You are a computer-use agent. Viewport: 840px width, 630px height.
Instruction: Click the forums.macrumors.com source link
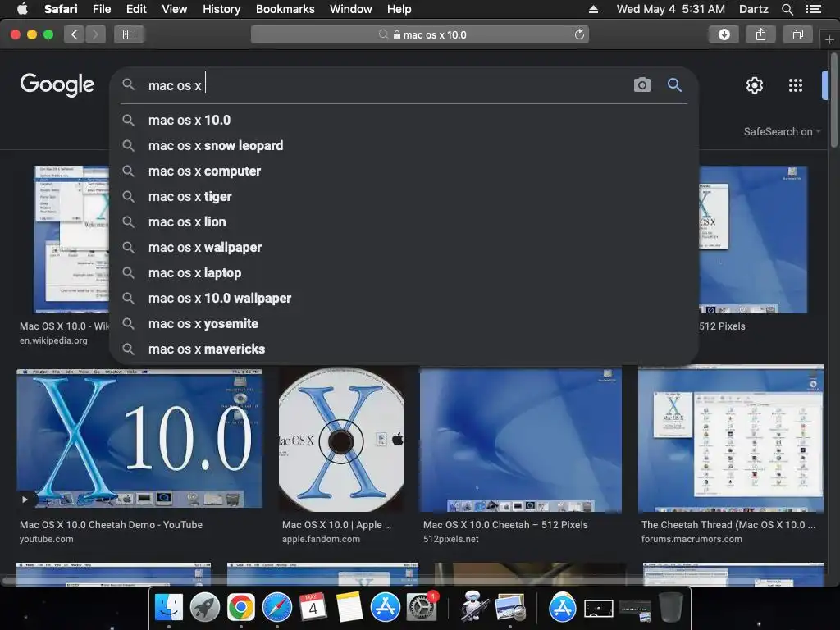click(692, 540)
